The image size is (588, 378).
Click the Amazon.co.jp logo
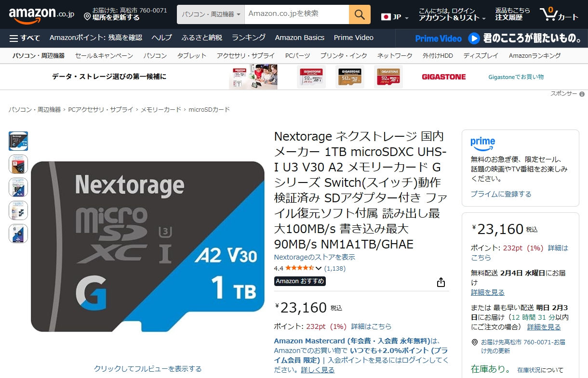(41, 15)
